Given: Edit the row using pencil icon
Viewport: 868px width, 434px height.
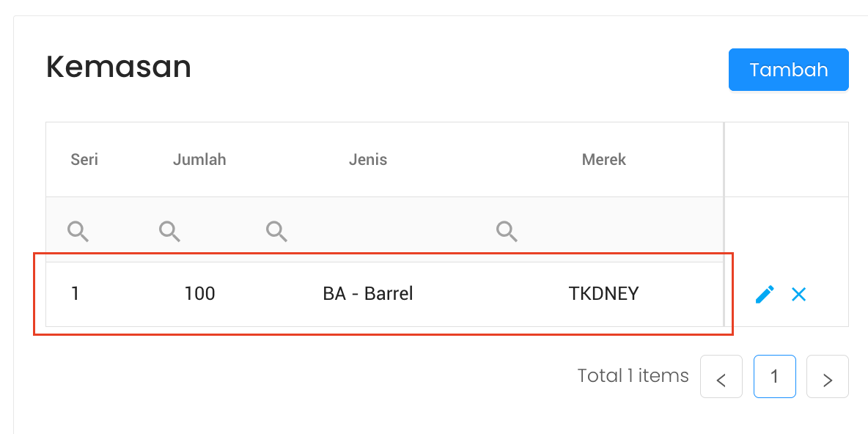Looking at the screenshot, I should [x=765, y=295].
